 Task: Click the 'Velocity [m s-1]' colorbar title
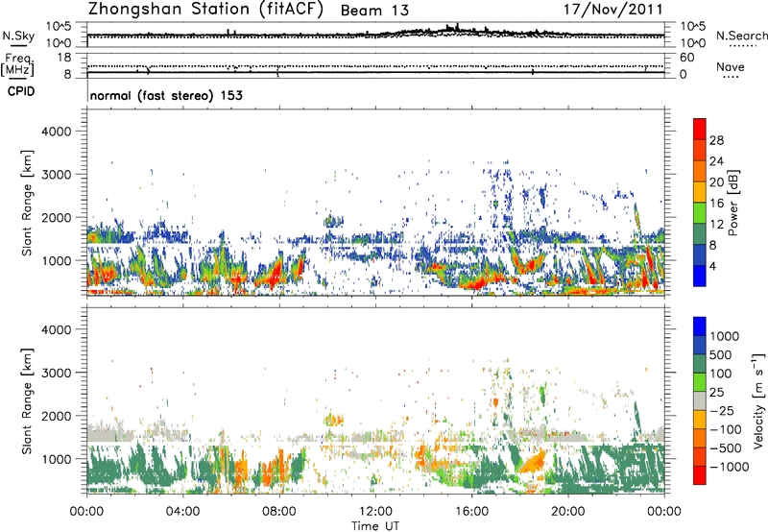click(758, 400)
